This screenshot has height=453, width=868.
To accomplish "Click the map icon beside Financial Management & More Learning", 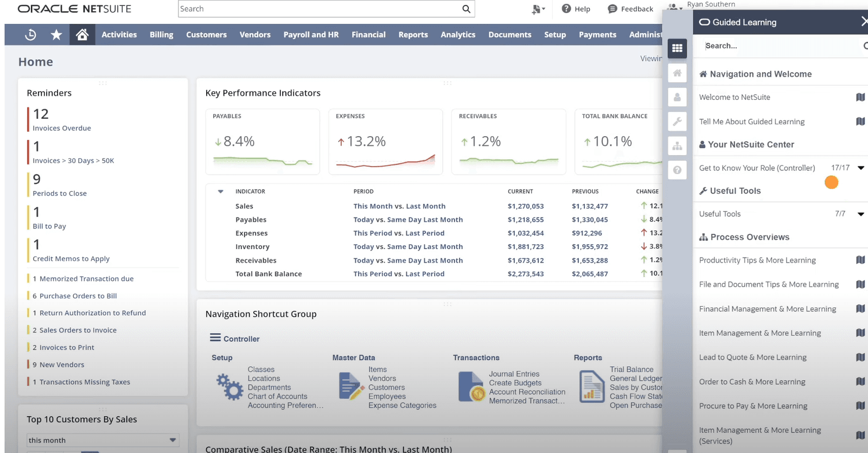I will pyautogui.click(x=860, y=309).
